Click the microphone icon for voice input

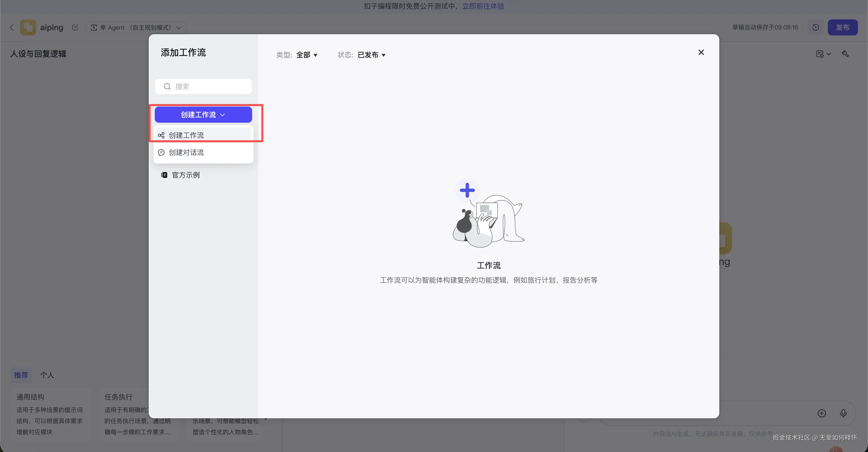[844, 413]
